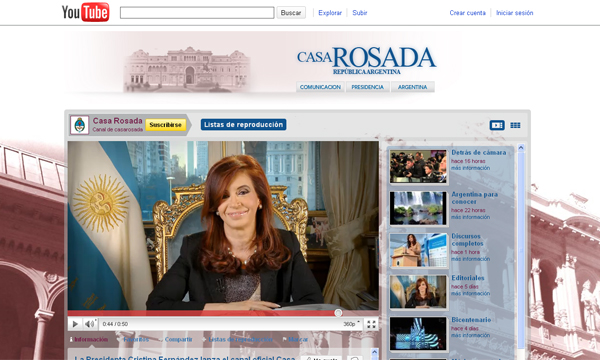The height and width of the screenshot is (360, 600).
Task: Select the Compartir tab below the video
Action: coord(178,339)
